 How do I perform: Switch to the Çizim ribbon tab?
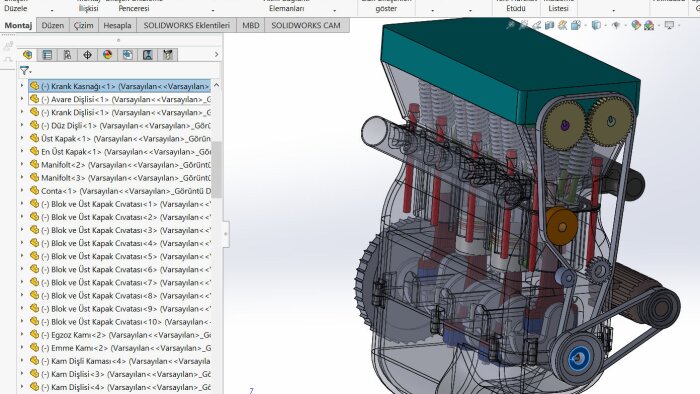(83, 25)
